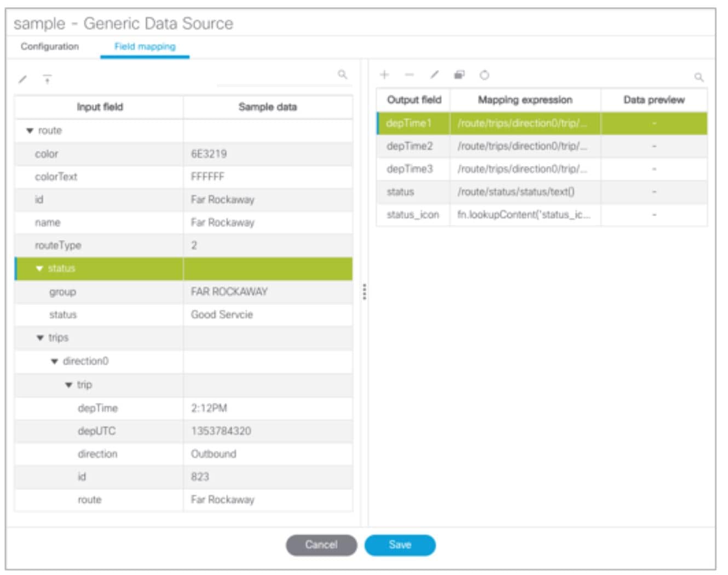Click the input field edit pencil icon
This screenshot has height=575, width=728.
coord(22,79)
